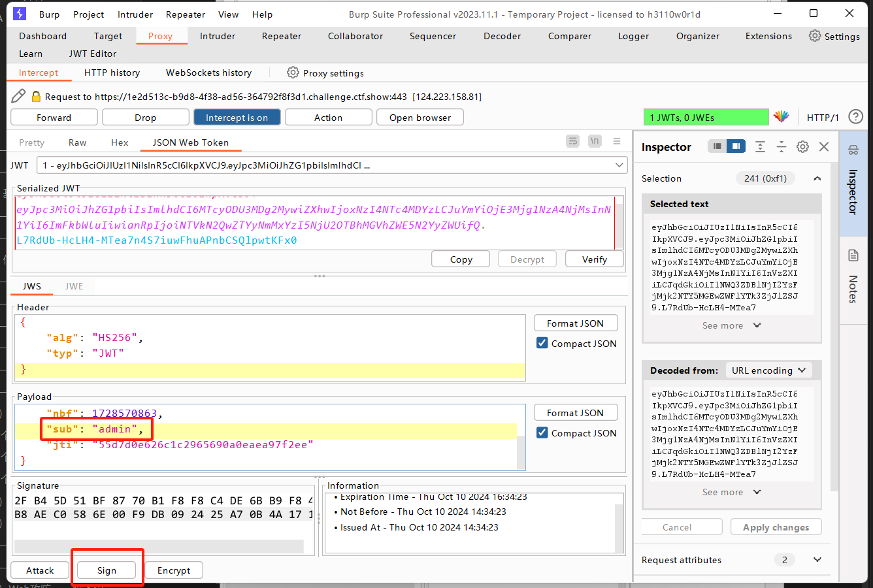Open help via the question mark icon
This screenshot has height=588, width=873.
click(855, 117)
